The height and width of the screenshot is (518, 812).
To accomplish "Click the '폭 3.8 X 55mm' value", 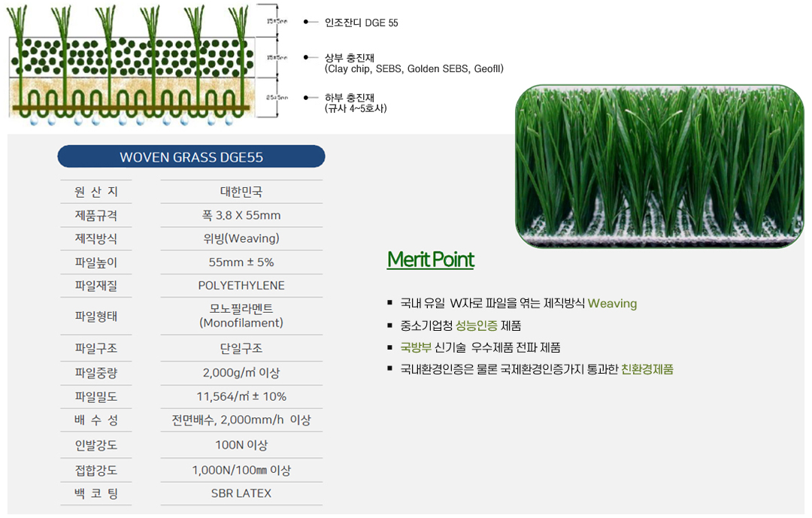I will coord(241,215).
